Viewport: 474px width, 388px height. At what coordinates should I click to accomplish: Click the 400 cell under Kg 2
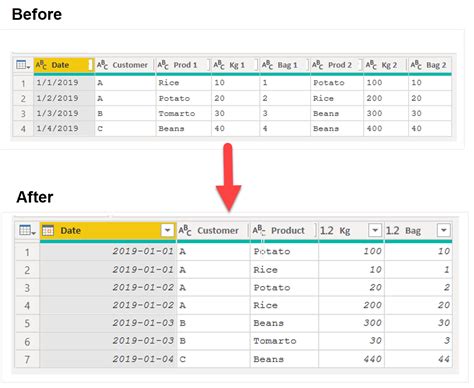pyautogui.click(x=386, y=129)
